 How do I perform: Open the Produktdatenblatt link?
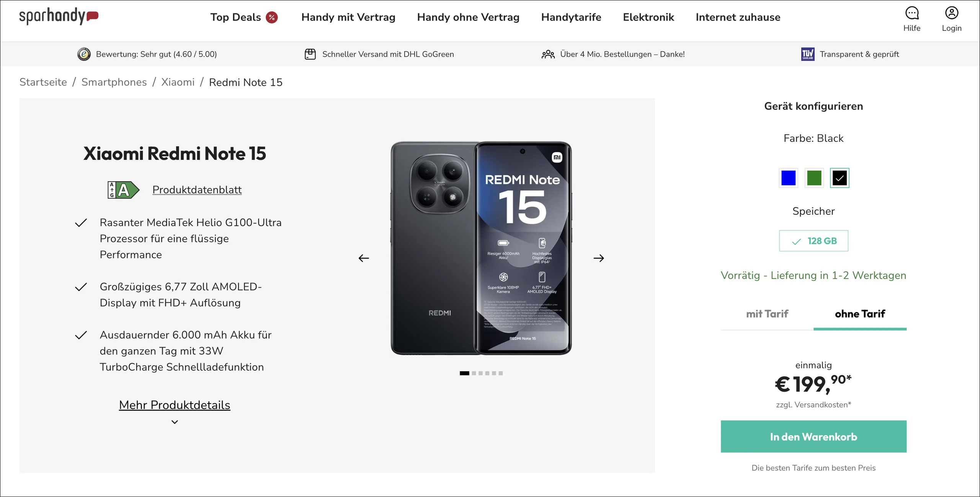(x=197, y=189)
